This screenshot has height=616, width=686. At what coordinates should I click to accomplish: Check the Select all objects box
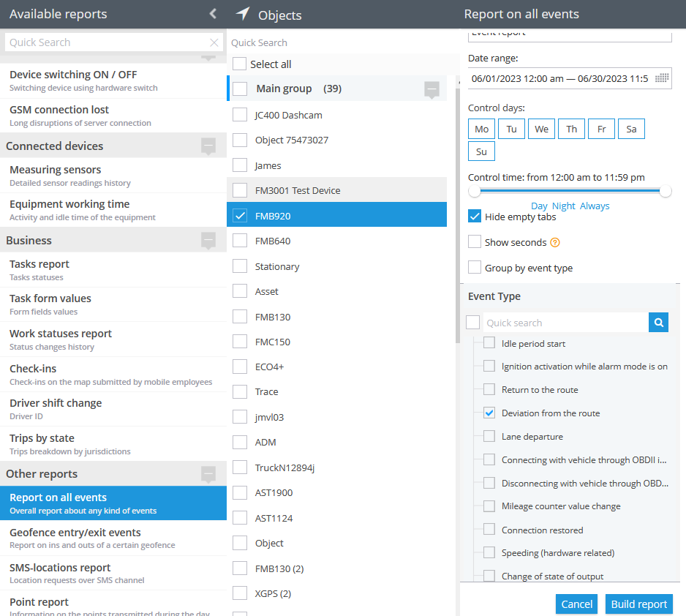tap(239, 64)
